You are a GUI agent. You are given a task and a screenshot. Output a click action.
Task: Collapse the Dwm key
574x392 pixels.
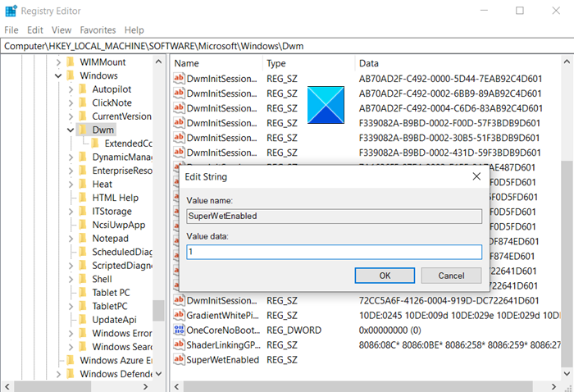point(71,130)
